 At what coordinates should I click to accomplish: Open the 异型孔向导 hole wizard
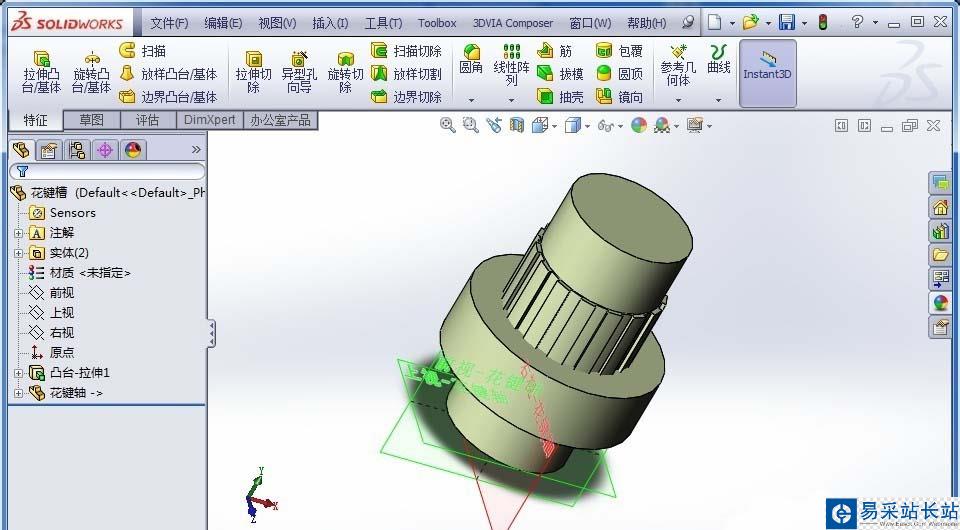pyautogui.click(x=299, y=72)
